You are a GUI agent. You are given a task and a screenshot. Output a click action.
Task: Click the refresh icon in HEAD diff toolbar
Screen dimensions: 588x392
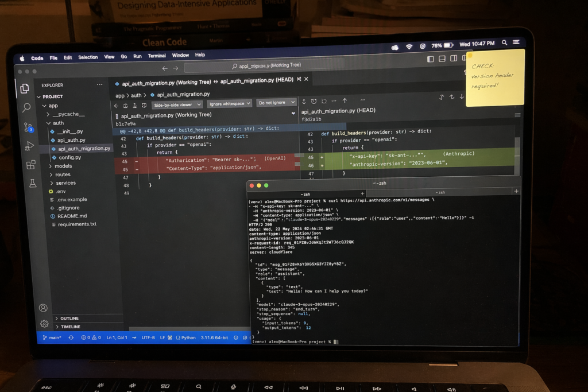(x=314, y=101)
